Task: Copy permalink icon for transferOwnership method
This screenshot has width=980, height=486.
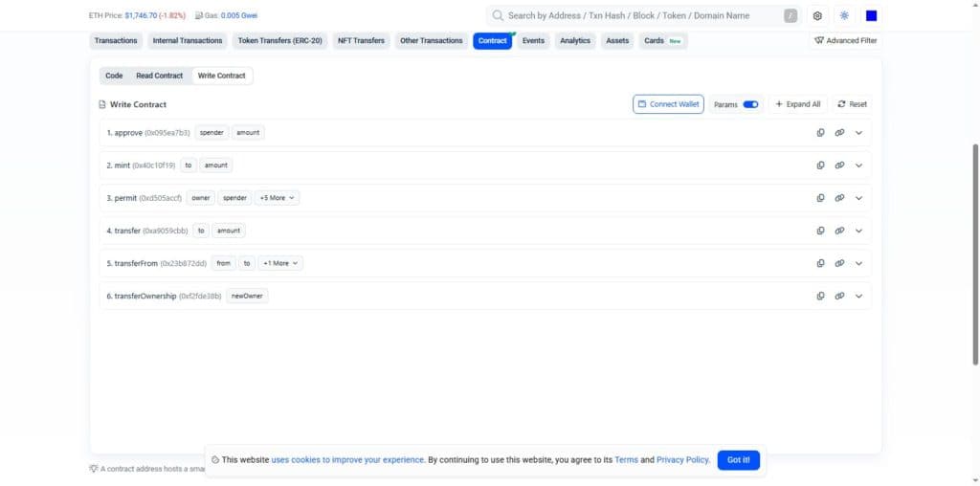Action: coord(839,296)
